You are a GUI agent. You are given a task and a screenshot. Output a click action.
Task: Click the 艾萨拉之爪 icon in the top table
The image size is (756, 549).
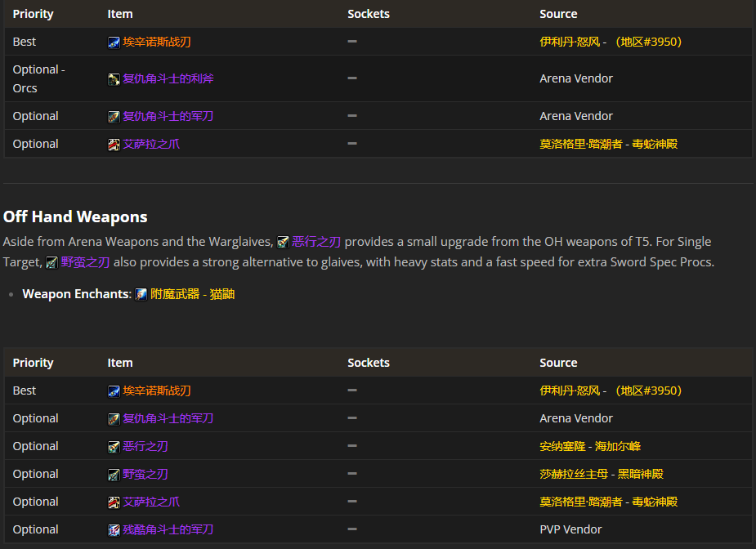coord(114,145)
